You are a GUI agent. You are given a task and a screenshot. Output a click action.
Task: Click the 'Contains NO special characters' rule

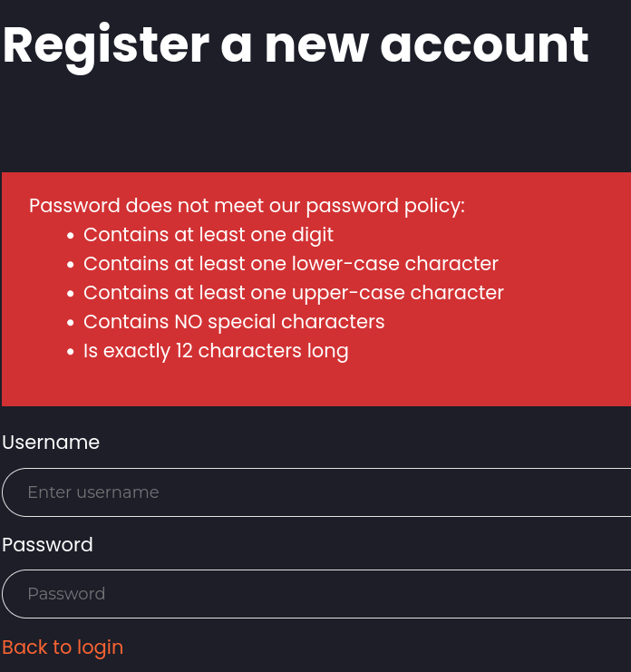coord(234,322)
